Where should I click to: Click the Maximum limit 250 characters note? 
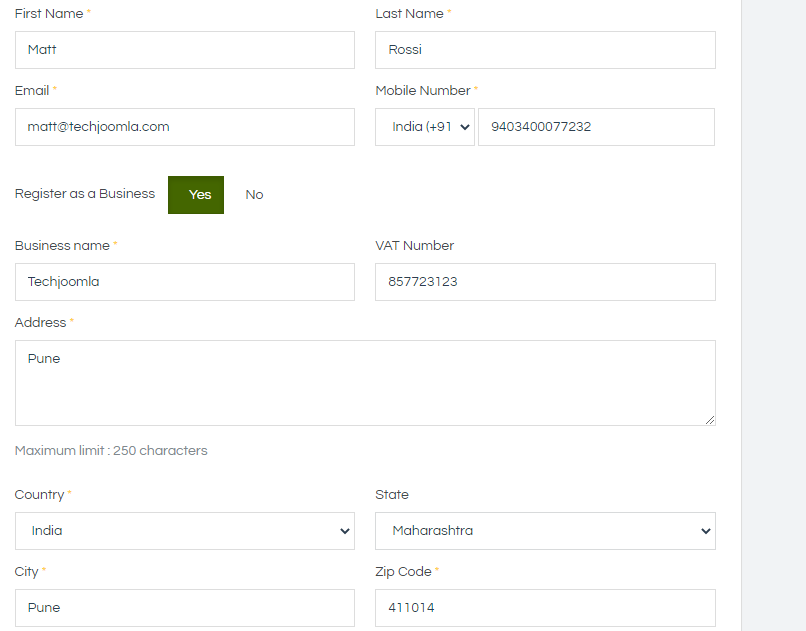(x=110, y=450)
